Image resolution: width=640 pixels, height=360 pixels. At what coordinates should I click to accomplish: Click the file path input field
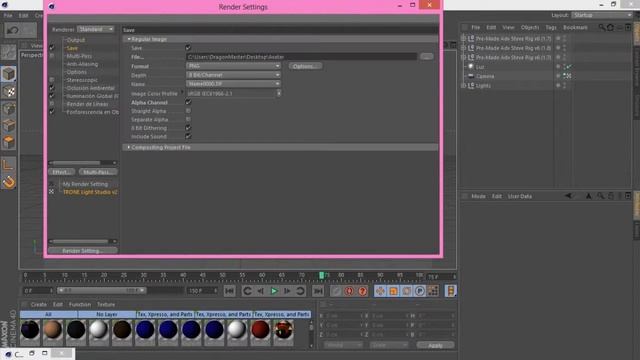pyautogui.click(x=301, y=57)
